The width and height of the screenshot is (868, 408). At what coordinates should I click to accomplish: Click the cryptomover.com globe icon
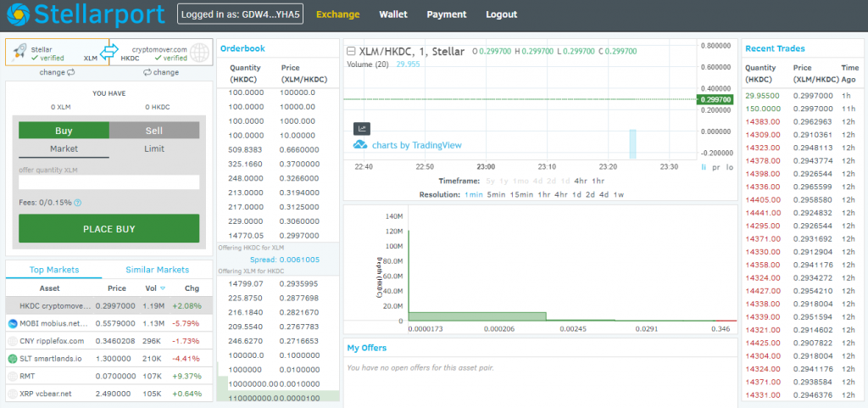click(199, 53)
